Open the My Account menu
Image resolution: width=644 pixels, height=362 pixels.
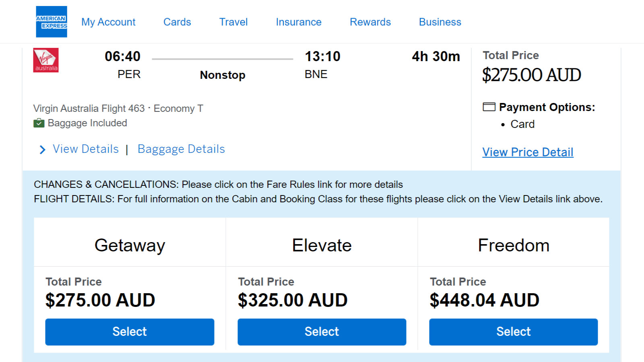108,22
